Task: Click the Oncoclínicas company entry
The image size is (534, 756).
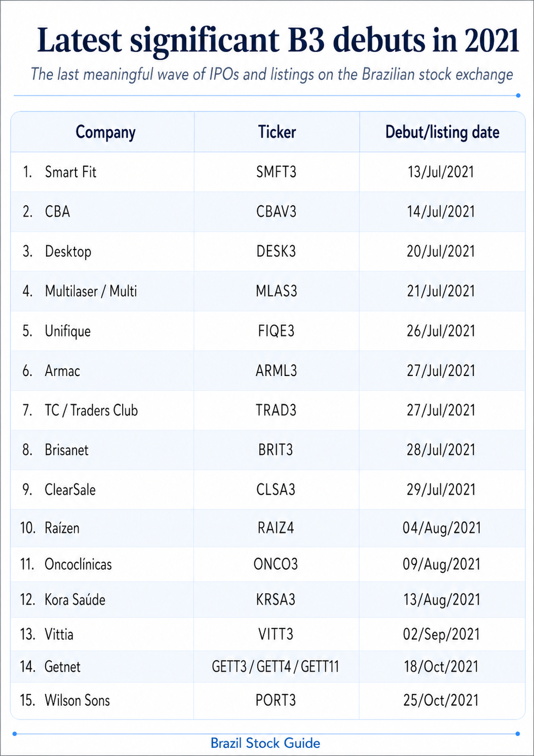Action: pyautogui.click(x=78, y=564)
